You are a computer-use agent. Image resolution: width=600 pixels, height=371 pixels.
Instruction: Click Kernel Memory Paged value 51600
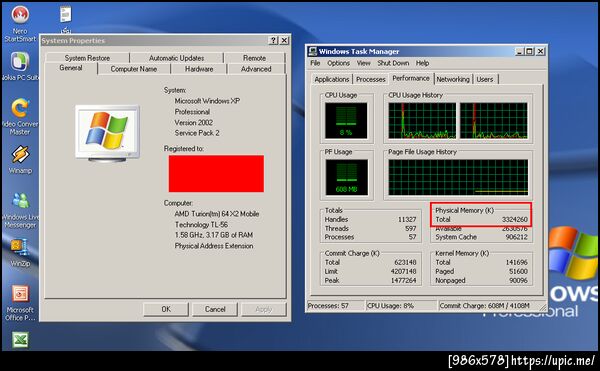[x=518, y=272]
